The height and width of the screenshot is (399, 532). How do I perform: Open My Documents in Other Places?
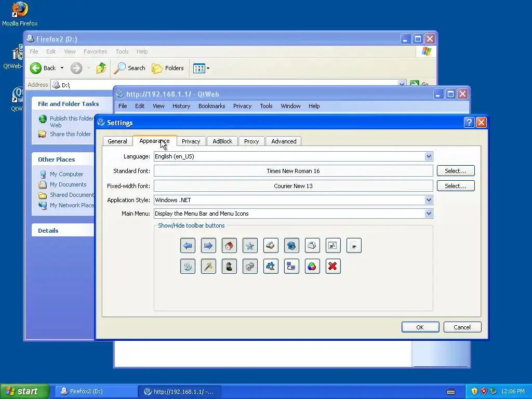[68, 184]
